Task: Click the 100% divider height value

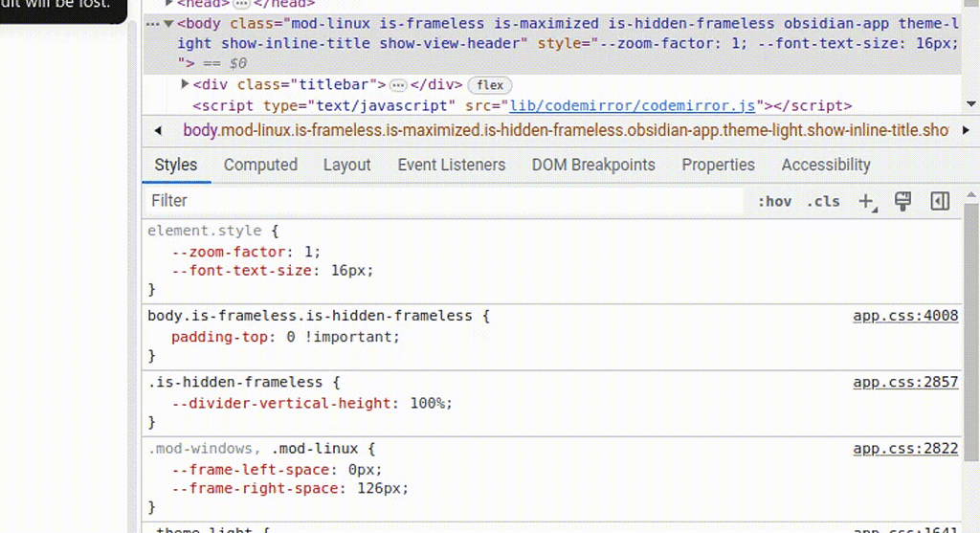Action: pyautogui.click(x=427, y=403)
